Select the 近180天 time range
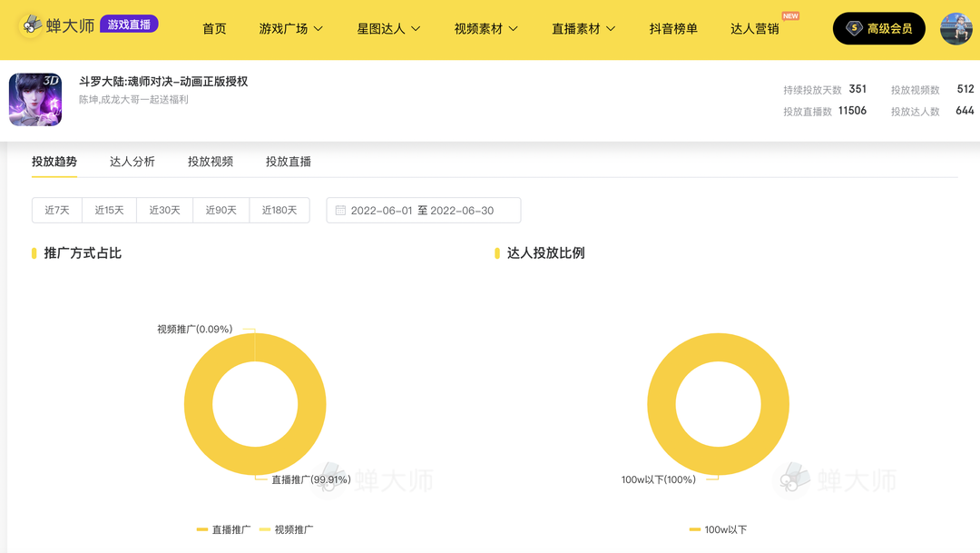The width and height of the screenshot is (980, 553). click(x=279, y=210)
